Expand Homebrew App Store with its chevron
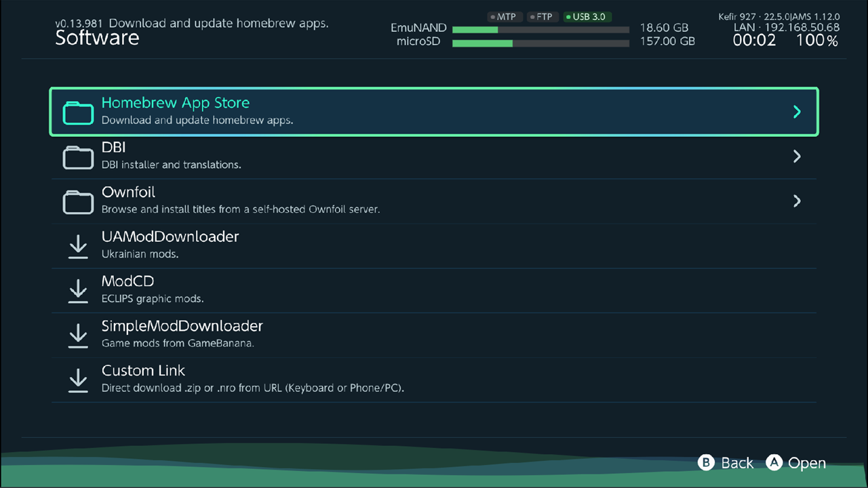868x488 pixels. pyautogui.click(x=797, y=112)
